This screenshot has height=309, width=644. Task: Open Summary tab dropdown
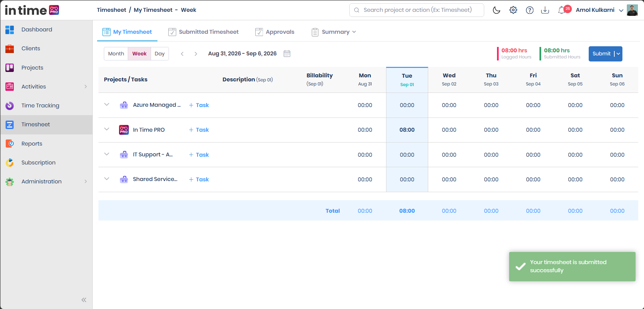click(x=334, y=32)
